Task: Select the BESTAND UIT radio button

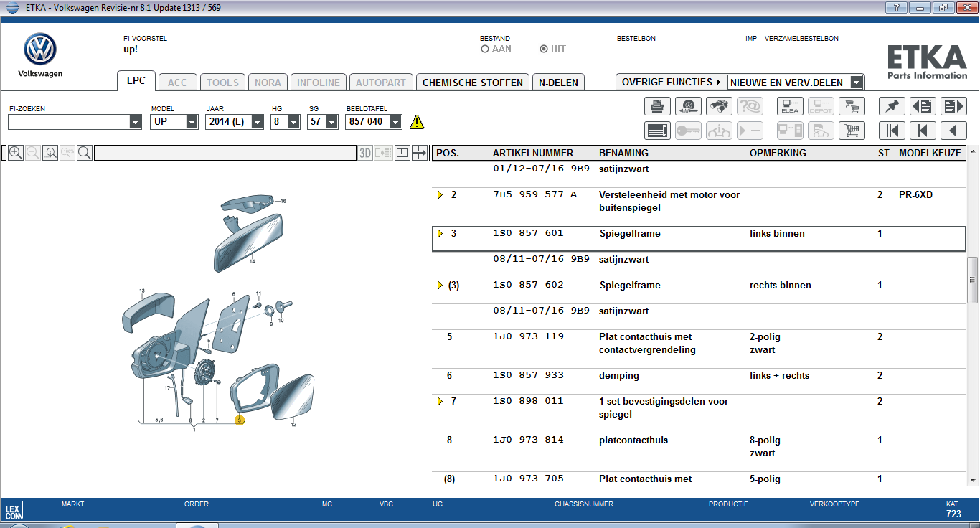Action: [x=544, y=49]
